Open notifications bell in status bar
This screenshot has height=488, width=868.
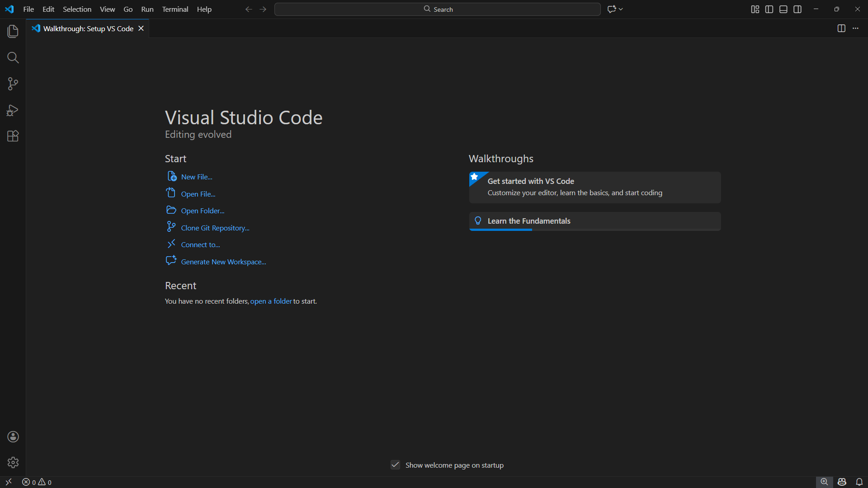click(x=859, y=482)
